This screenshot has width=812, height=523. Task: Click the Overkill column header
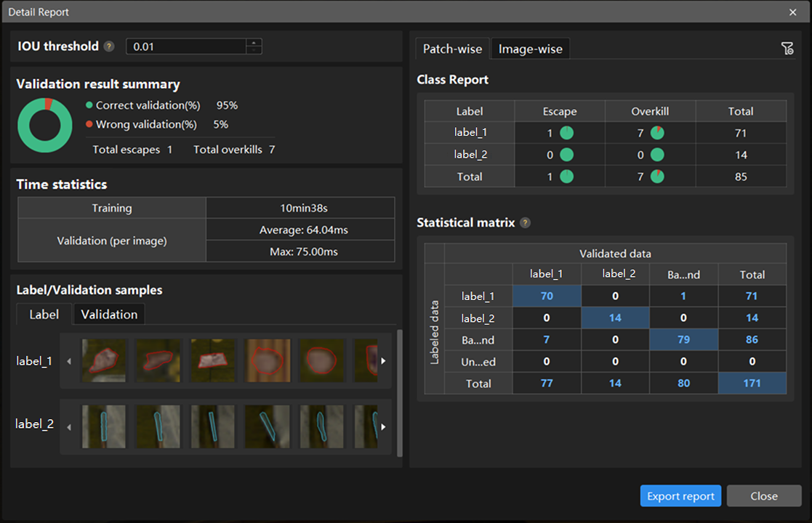pyautogui.click(x=650, y=111)
